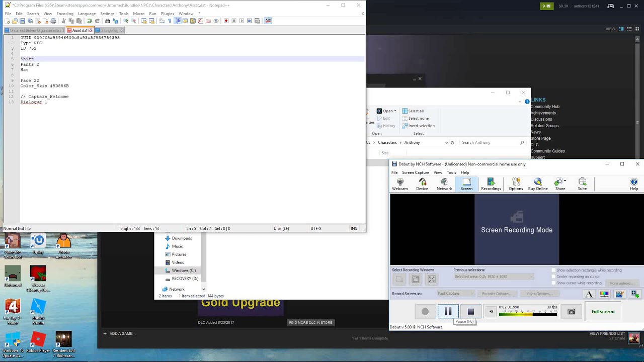Switch to the change.log tab in Notepad++
The height and width of the screenshot is (362, 644).
(109, 31)
